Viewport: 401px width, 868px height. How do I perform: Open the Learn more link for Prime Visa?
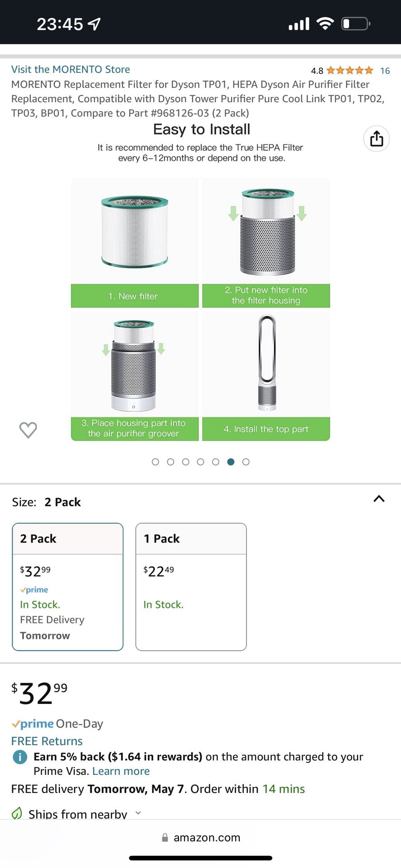click(121, 771)
